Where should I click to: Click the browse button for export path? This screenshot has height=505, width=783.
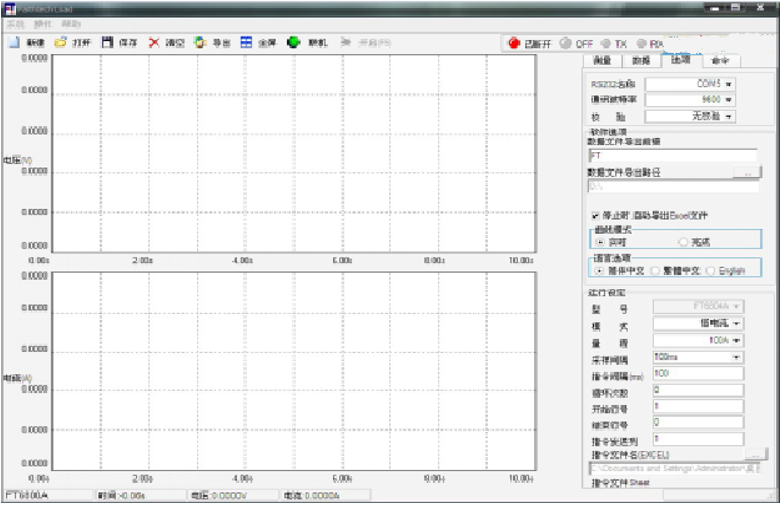(745, 173)
